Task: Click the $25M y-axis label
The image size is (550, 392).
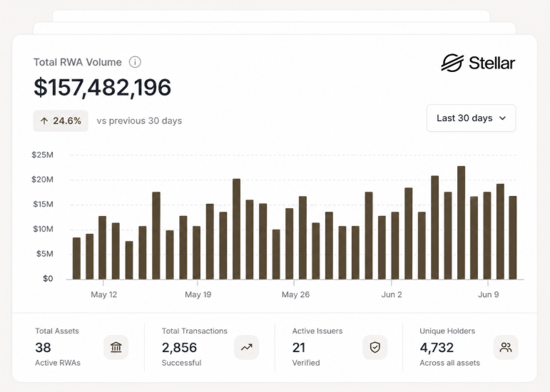Action: (42, 155)
